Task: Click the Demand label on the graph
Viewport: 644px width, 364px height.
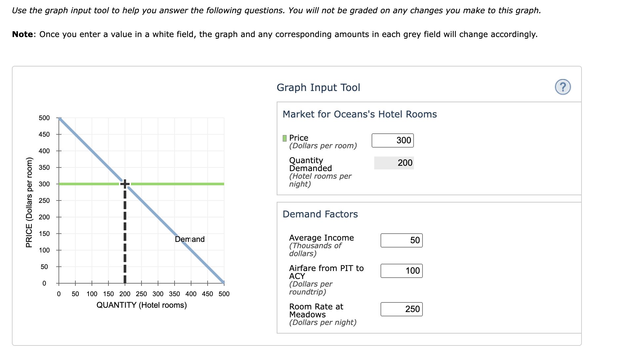Action: [x=190, y=239]
